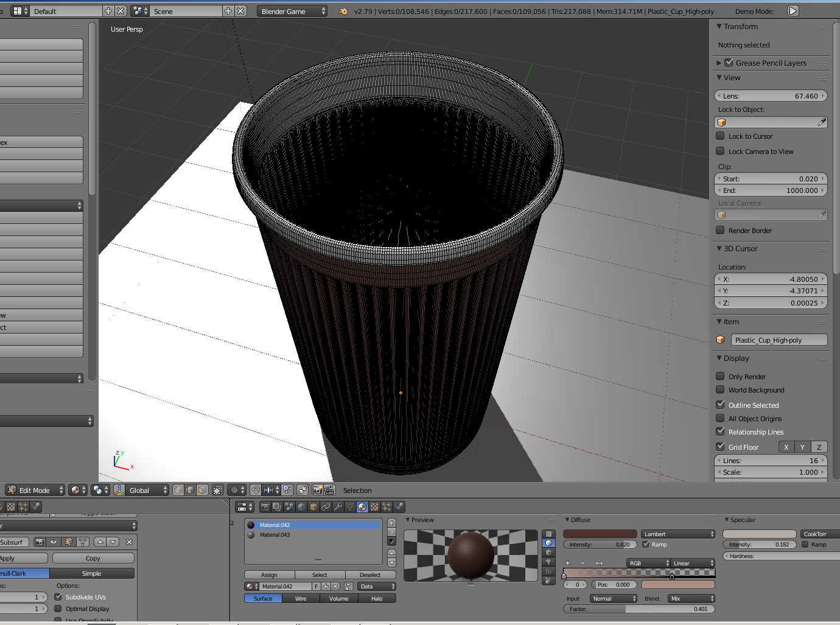Switch the material type to Wire
Viewport: 840px width, 625px height.
click(x=301, y=598)
